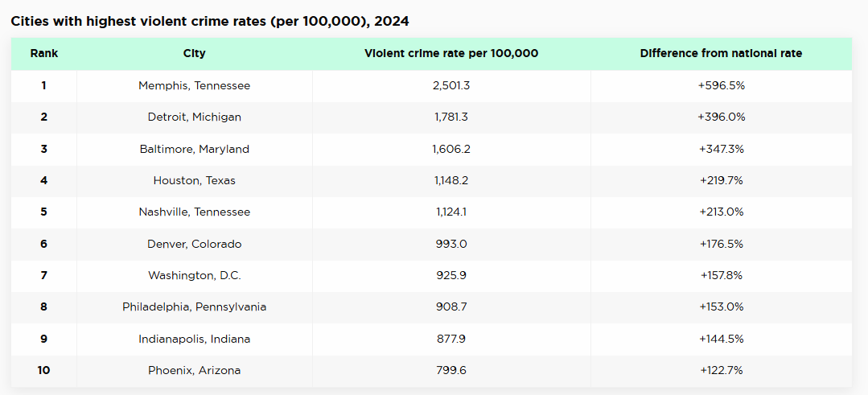868x395 pixels.
Task: Click the 1,606.2 rate cell
Action: (x=451, y=149)
